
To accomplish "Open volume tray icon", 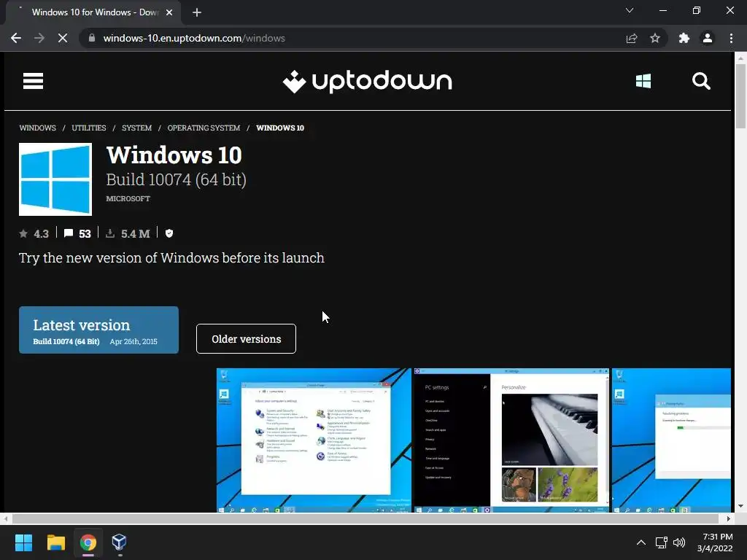I will pos(679,542).
